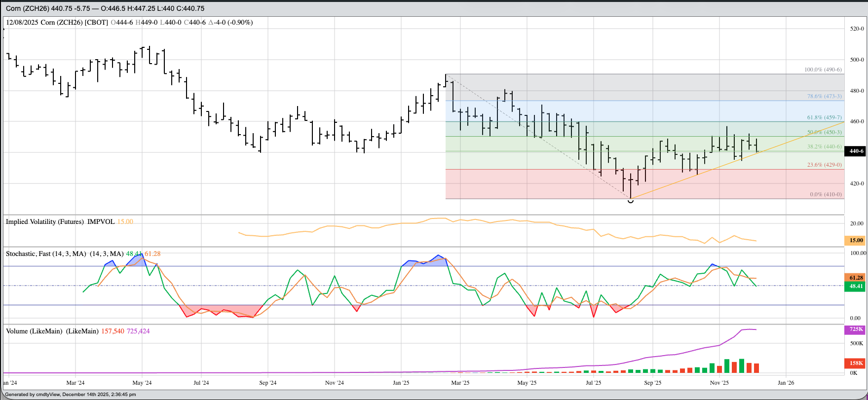The height and width of the screenshot is (400, 868).
Task: Click the 23.6% (429-0) red Fibonacci label
Action: 824,165
